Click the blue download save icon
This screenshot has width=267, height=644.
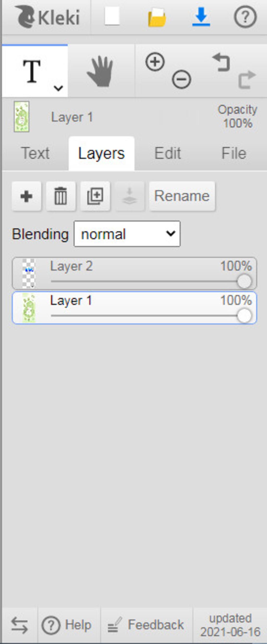[201, 17]
